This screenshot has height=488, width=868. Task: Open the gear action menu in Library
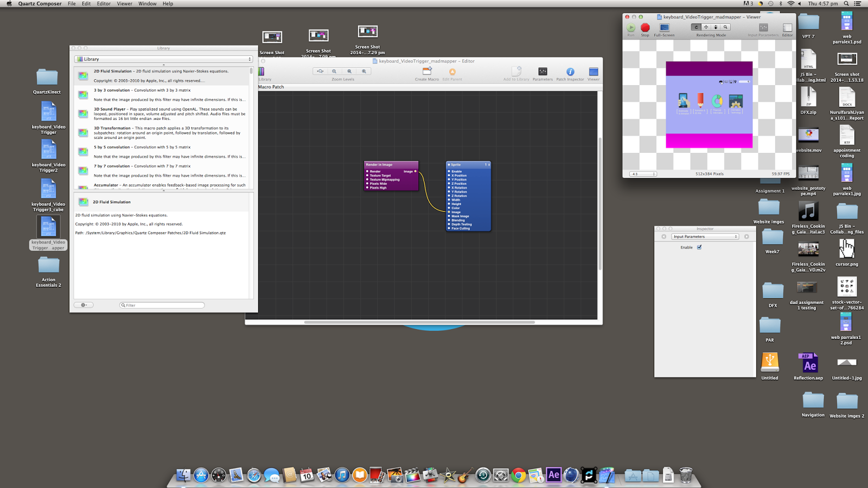pyautogui.click(x=84, y=305)
